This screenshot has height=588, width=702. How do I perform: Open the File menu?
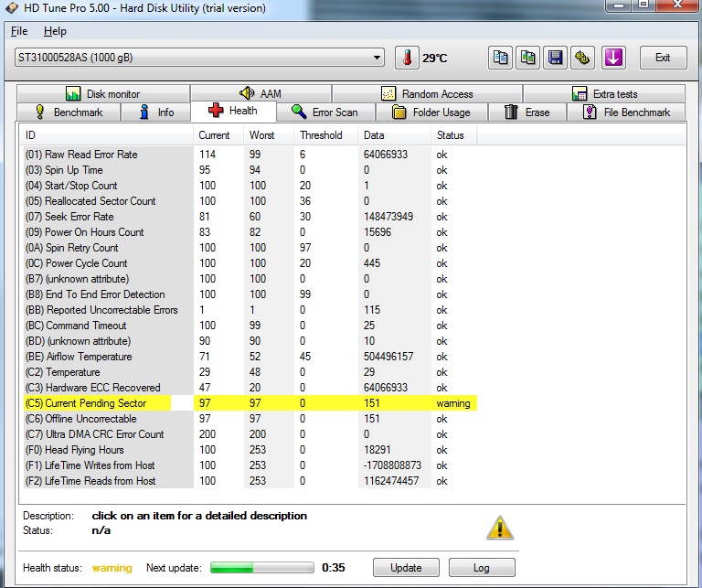tap(19, 31)
